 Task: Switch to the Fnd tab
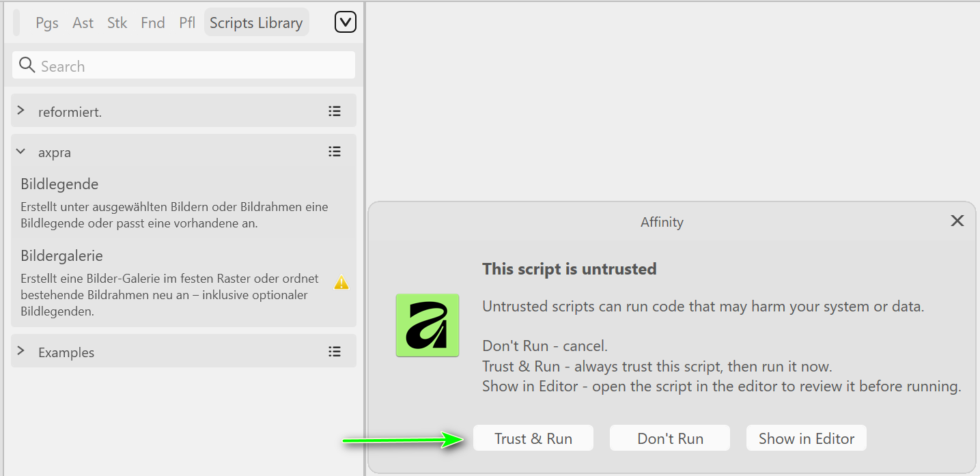pyautogui.click(x=153, y=23)
